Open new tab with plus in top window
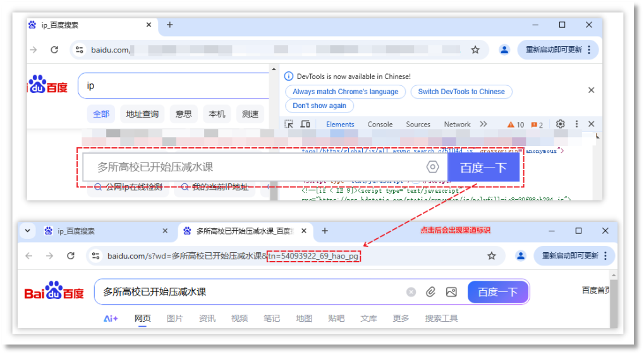The height and width of the screenshot is (354, 644). point(169,25)
